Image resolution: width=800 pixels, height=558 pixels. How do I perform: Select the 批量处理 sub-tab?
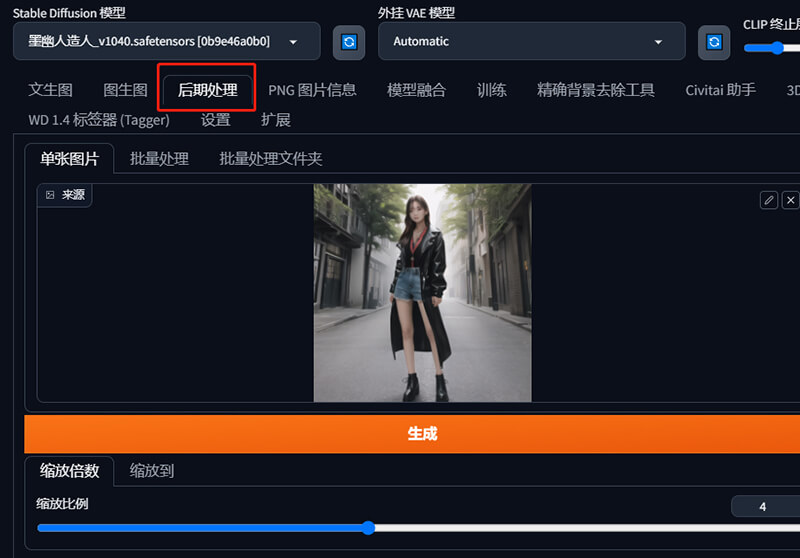click(159, 158)
